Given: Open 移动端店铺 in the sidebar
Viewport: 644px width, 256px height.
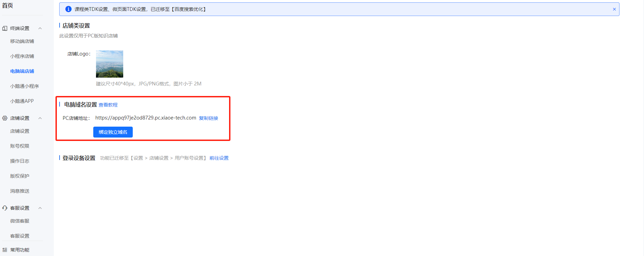Looking at the screenshot, I should pos(22,41).
